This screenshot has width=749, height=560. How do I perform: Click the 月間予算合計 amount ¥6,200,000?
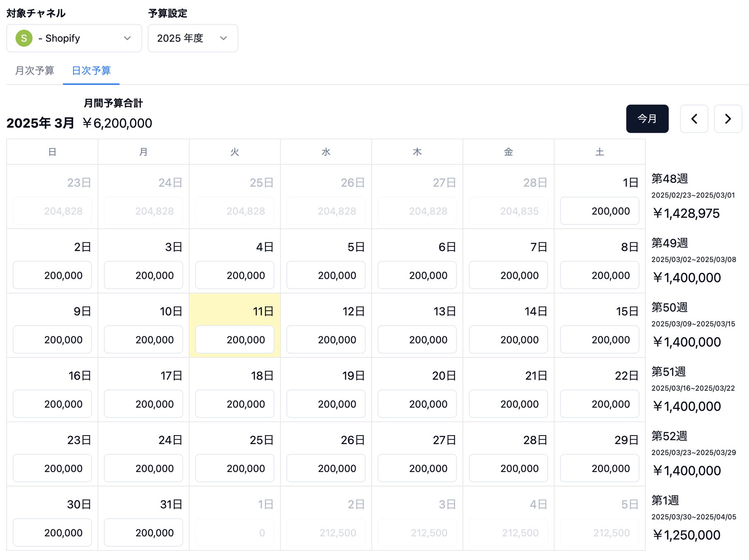tap(117, 123)
